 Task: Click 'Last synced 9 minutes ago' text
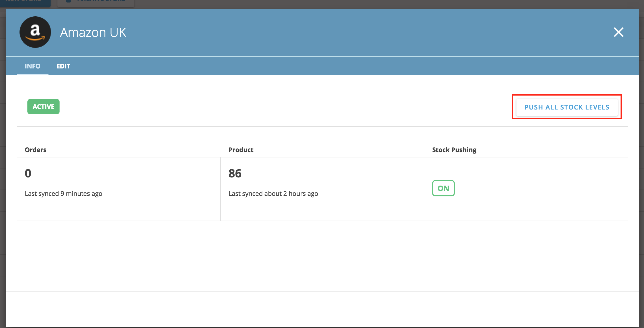pyautogui.click(x=64, y=194)
